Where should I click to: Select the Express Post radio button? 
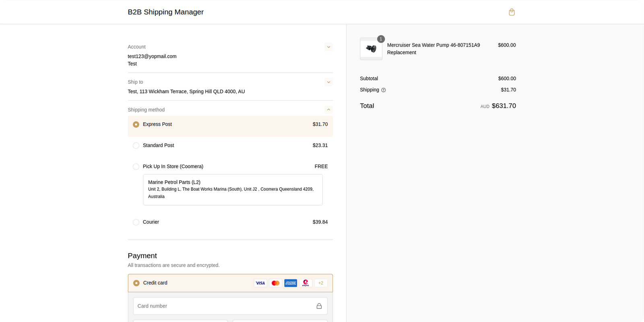click(136, 124)
